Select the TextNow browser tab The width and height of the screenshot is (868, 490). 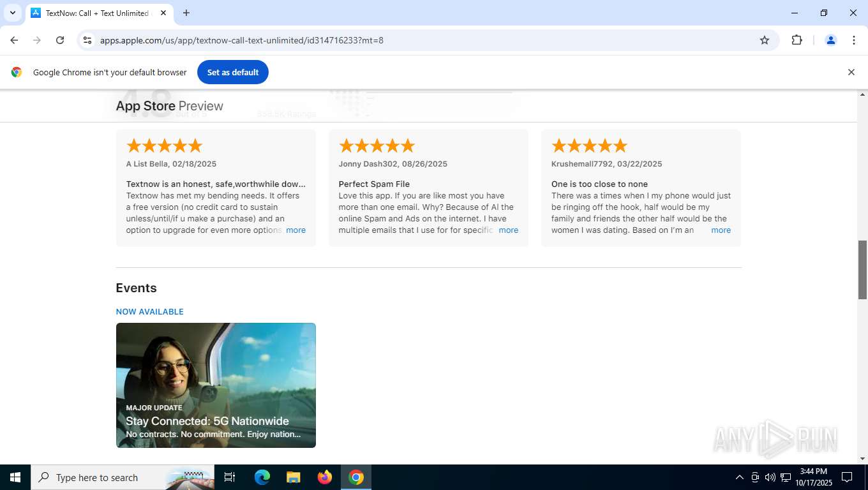point(99,13)
